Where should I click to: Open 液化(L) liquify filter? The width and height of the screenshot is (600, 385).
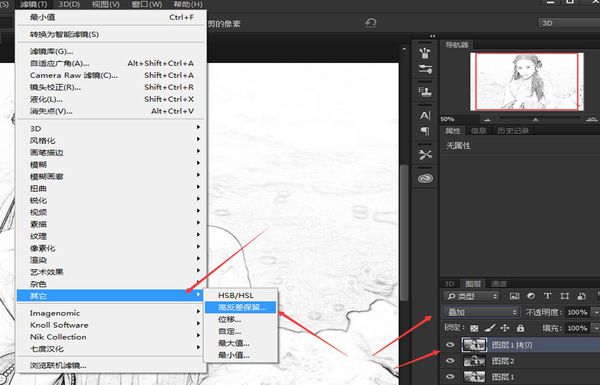111,99
